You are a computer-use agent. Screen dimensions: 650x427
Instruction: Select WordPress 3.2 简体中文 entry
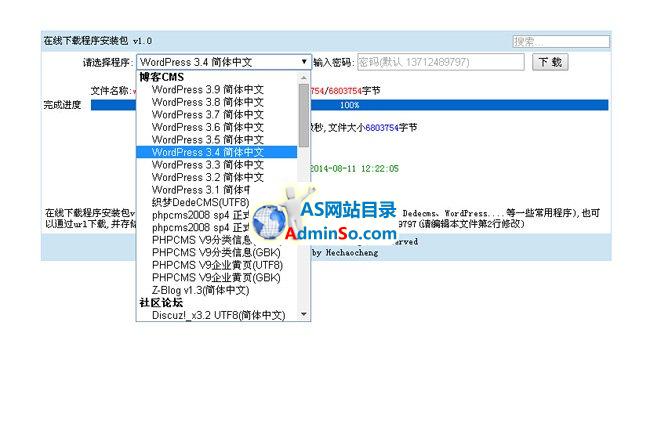click(x=208, y=177)
